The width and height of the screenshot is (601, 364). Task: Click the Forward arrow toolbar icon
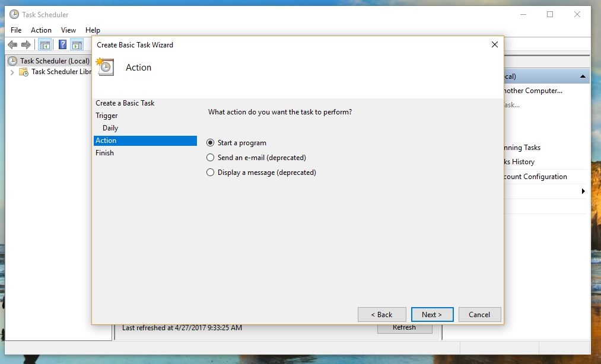pos(26,45)
